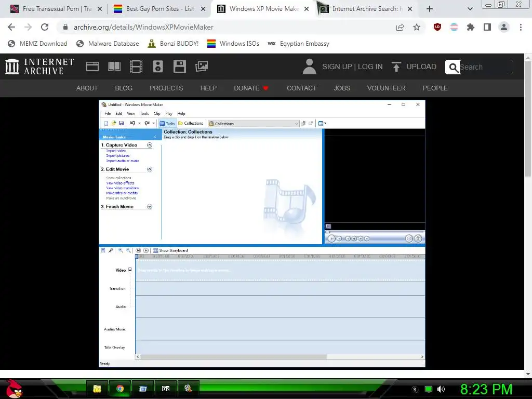Click the Archive texts book icon
532x399 pixels.
point(114,66)
